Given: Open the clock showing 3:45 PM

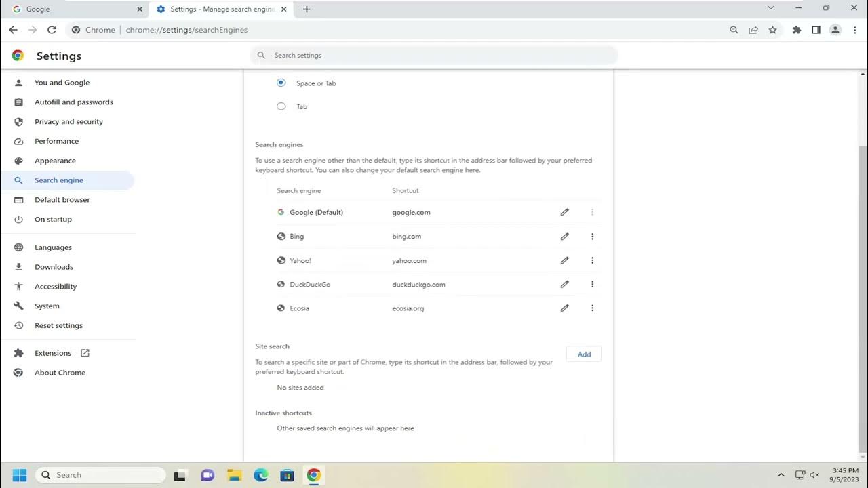Looking at the screenshot, I should click(844, 474).
